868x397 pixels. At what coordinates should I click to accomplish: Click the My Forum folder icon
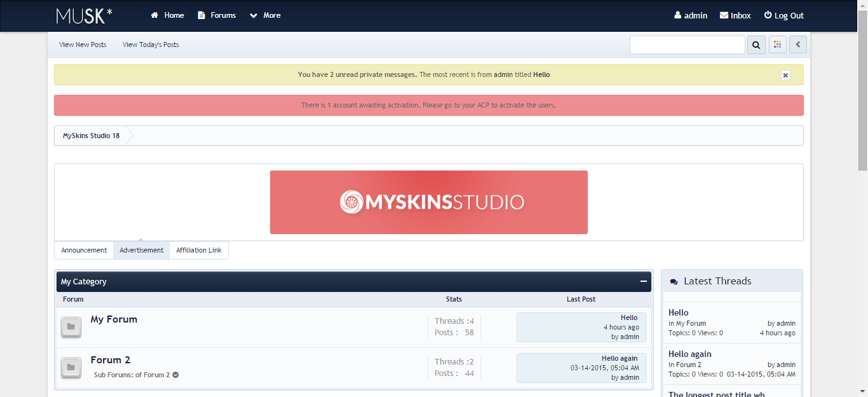pos(71,327)
